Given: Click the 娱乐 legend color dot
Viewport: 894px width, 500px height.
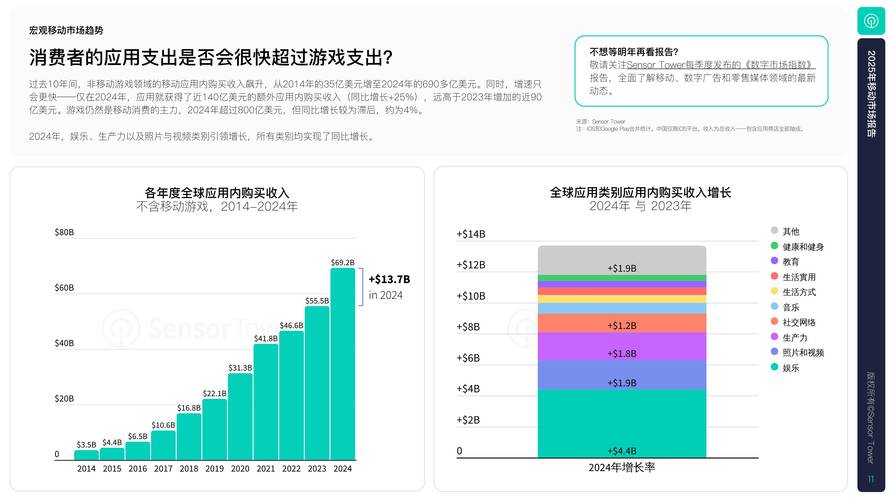Looking at the screenshot, I should 774,368.
